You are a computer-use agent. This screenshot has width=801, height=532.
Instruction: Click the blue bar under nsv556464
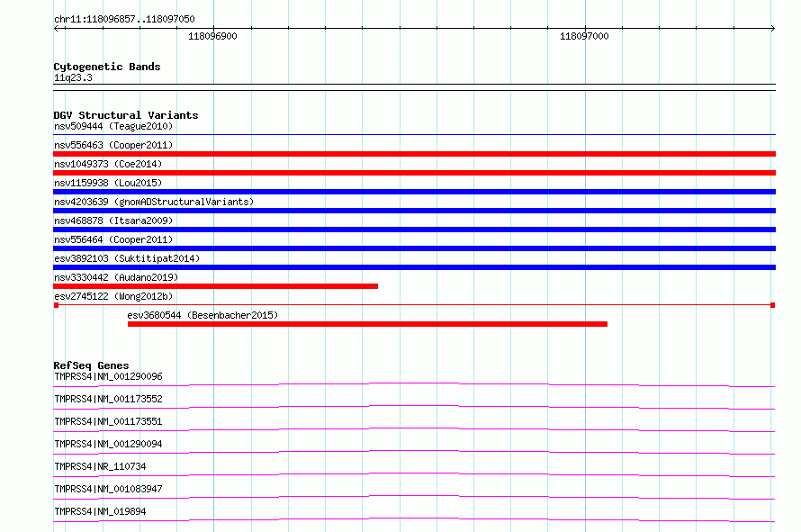(414, 248)
